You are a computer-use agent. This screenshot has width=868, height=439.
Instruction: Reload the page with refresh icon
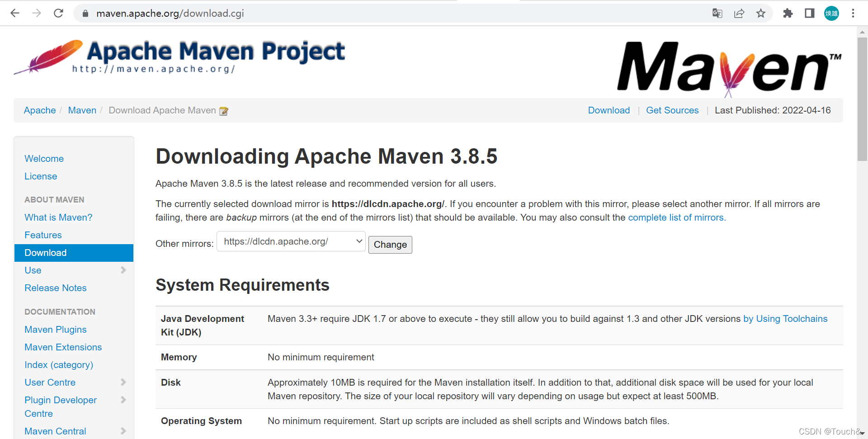58,13
